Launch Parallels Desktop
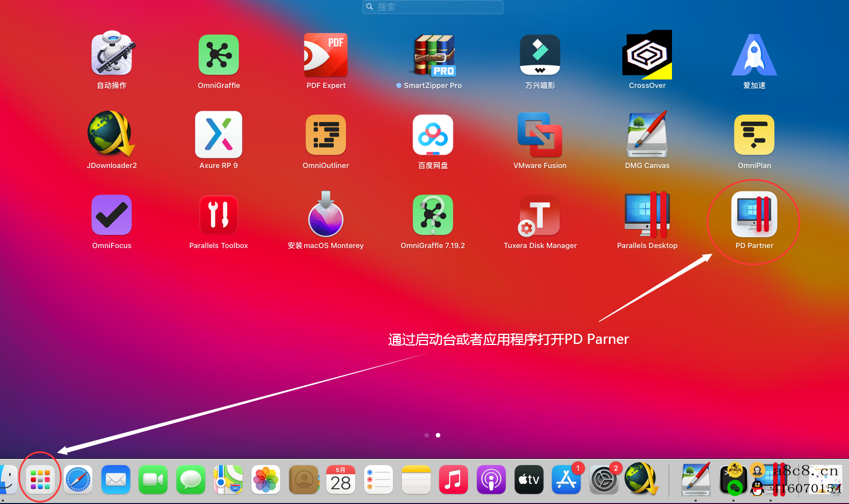 647,215
